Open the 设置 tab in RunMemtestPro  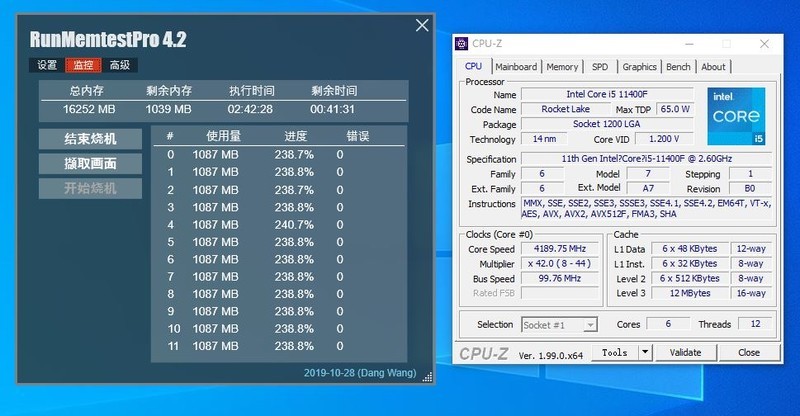pos(47,65)
